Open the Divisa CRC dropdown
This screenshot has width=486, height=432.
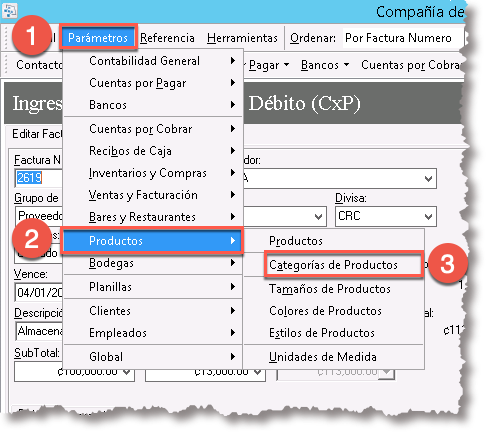click(386, 216)
